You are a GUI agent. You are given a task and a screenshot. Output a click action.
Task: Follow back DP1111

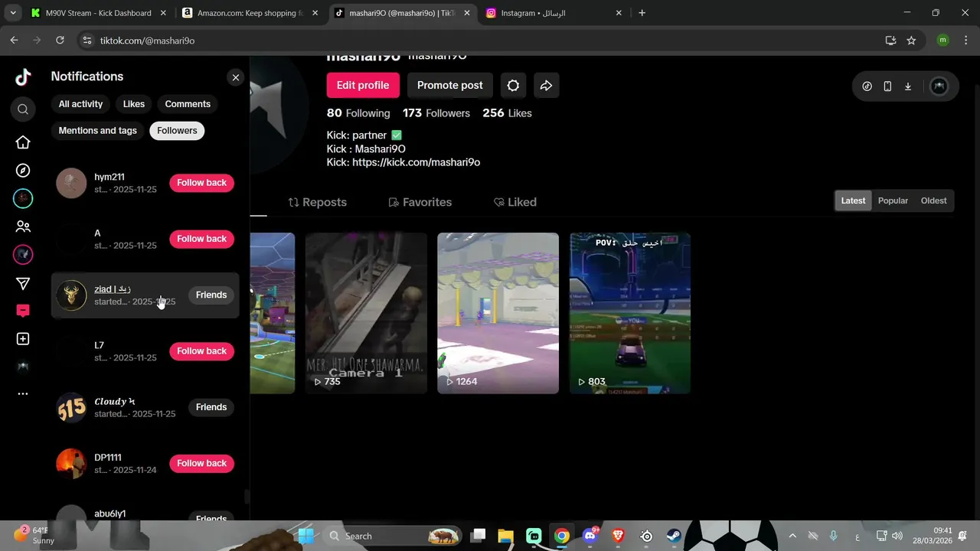pyautogui.click(x=201, y=463)
